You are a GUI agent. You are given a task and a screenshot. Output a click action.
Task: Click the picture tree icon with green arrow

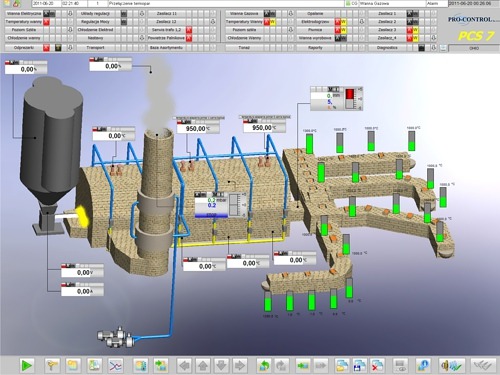point(161,366)
